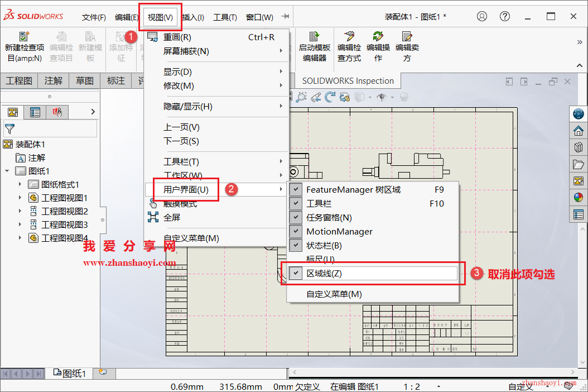Open the 工具(T) Tools menu
588x392 pixels.
point(225,17)
